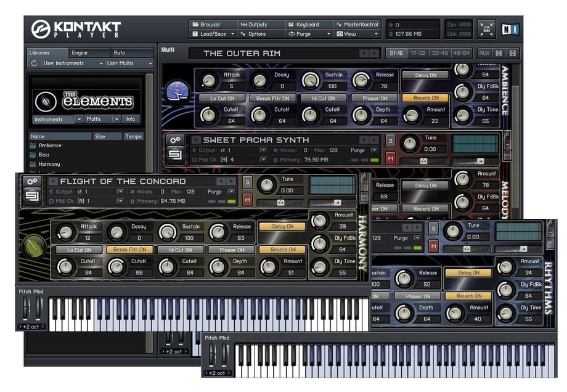Open the User Instruments dropdown
Image resolution: width=567 pixels, height=392 pixels.
(73, 63)
